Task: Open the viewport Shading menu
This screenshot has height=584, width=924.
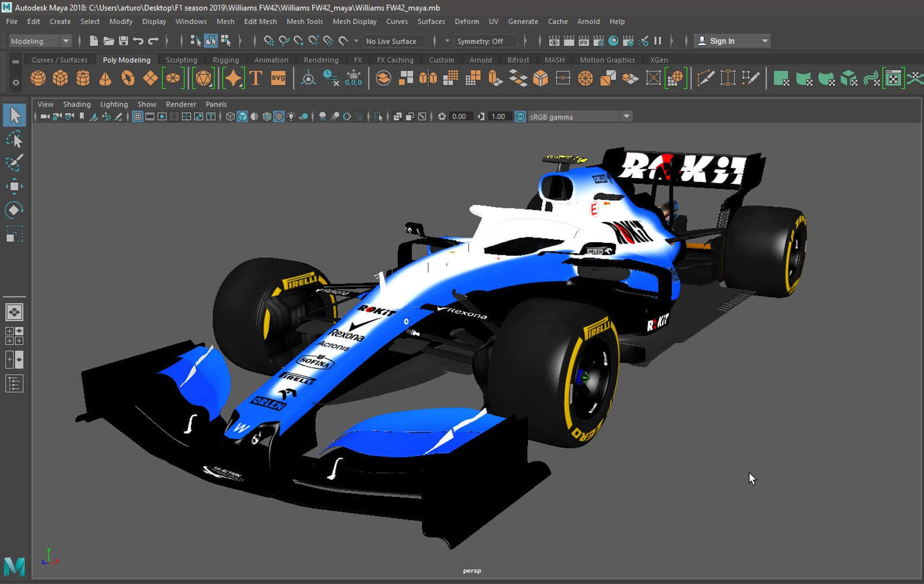Action: 77,104
